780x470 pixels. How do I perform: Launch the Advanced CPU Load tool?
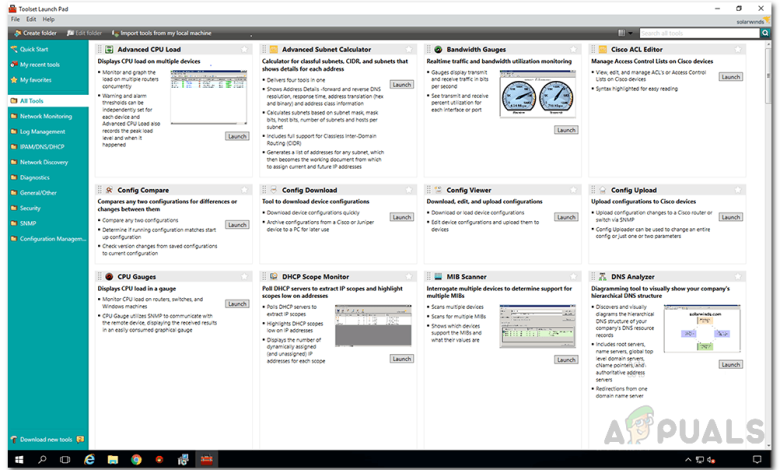[237, 136]
